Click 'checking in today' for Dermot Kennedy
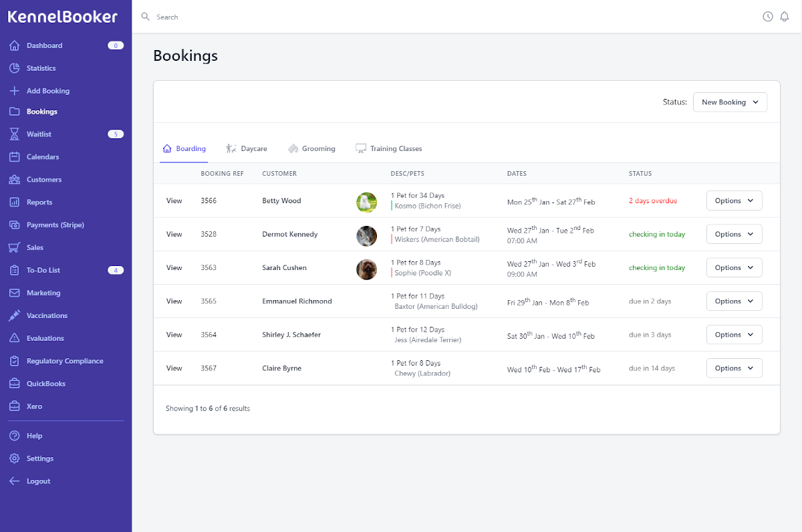 (x=657, y=234)
